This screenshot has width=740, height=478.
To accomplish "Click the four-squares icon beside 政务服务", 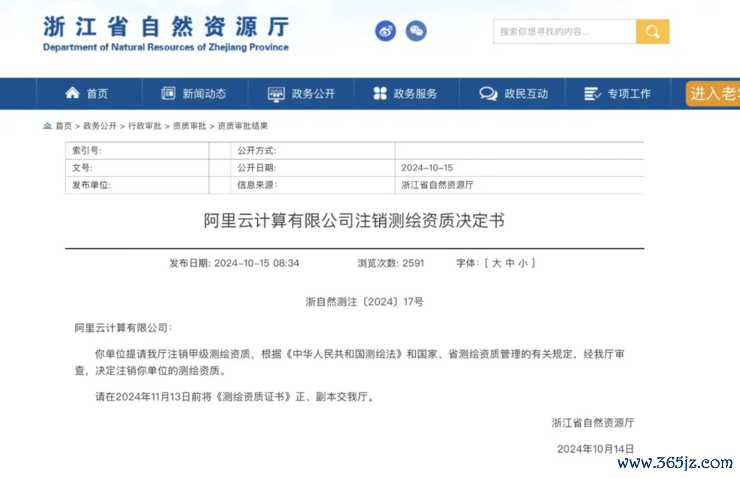I will click(380, 93).
